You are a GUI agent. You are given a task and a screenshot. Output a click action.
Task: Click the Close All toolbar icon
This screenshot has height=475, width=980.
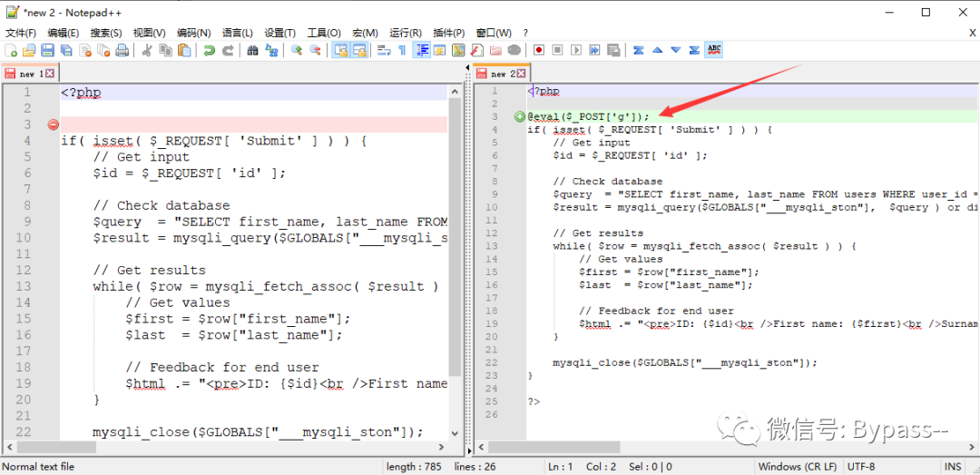[103, 50]
